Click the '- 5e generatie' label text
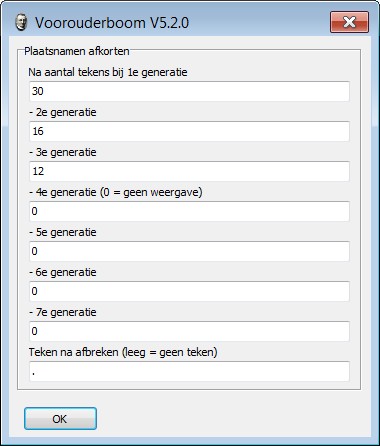This screenshot has height=446, width=380. pyautogui.click(x=63, y=232)
